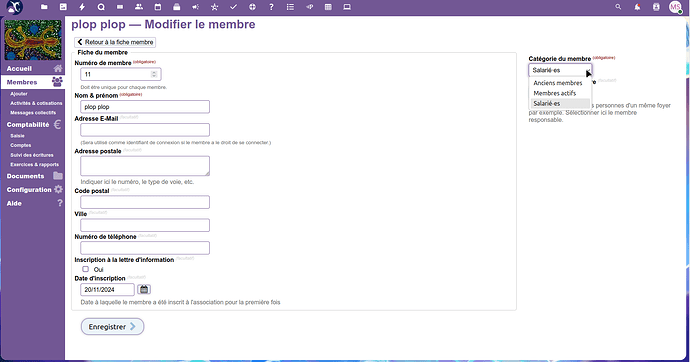The height and width of the screenshot is (362, 690).
Task: Open the Announcements megaphone icon
Action: coord(195,7)
